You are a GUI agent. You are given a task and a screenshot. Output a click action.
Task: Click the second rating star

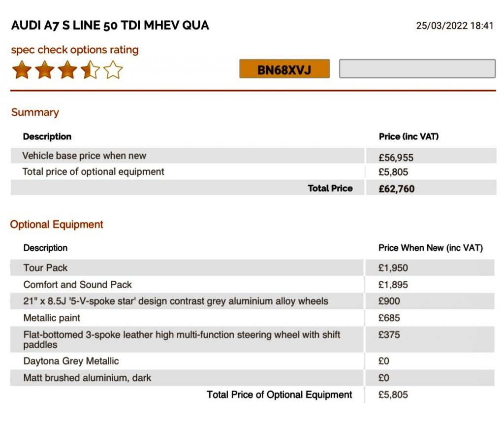pyautogui.click(x=45, y=70)
